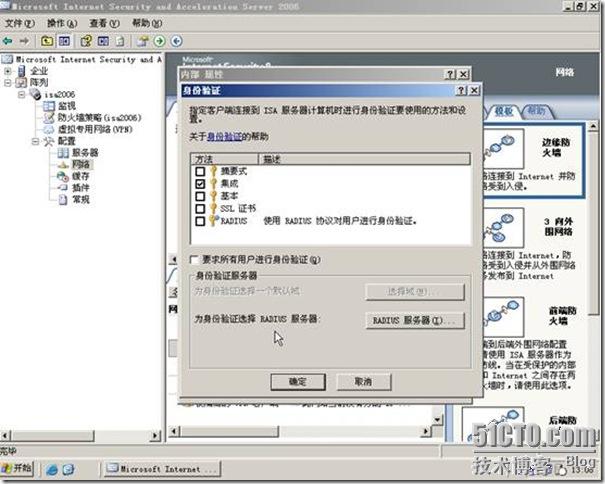Switch to the 帮助 tab on right pane
This screenshot has width=605, height=484.
(537, 111)
